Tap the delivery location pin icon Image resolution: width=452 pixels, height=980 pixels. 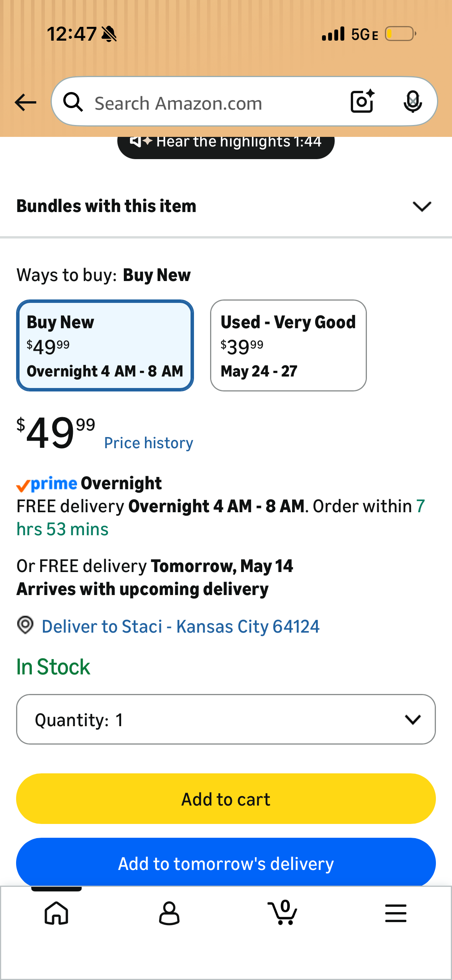[x=25, y=625]
